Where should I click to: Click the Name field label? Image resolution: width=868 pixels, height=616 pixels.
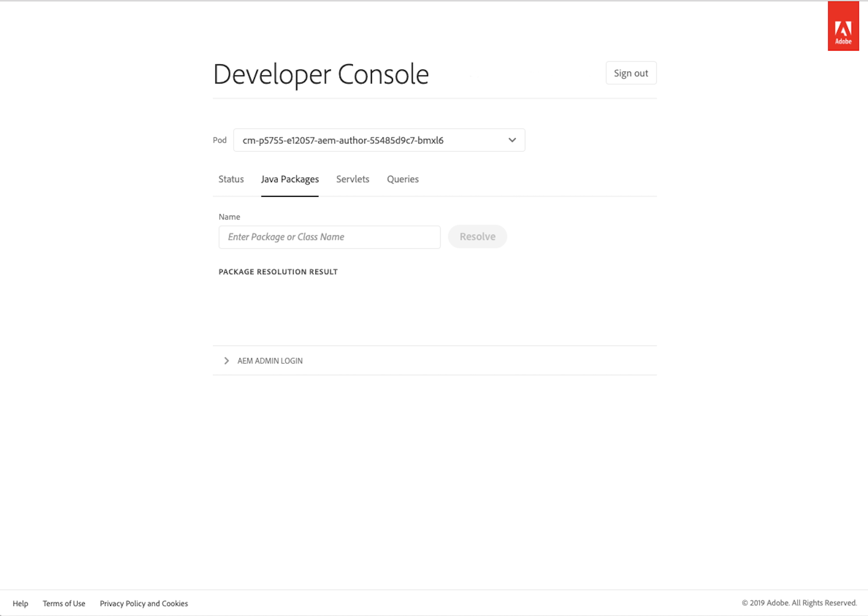229,217
